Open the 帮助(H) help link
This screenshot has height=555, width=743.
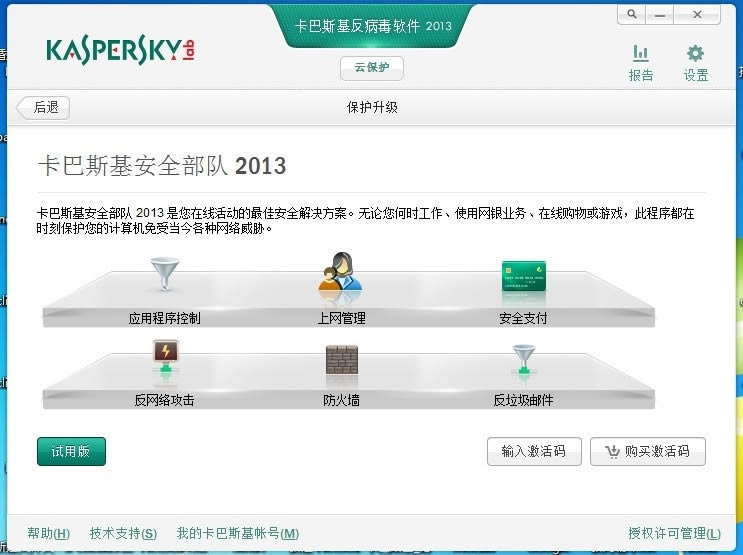pyautogui.click(x=49, y=534)
